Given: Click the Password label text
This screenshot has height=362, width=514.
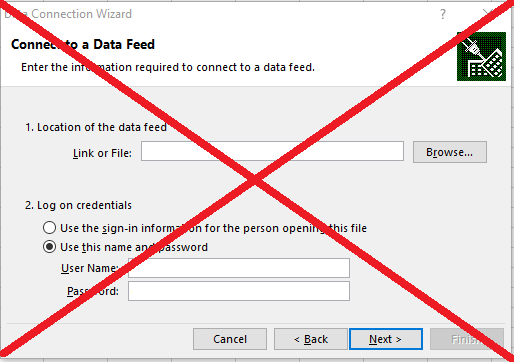Looking at the screenshot, I should point(93,291).
